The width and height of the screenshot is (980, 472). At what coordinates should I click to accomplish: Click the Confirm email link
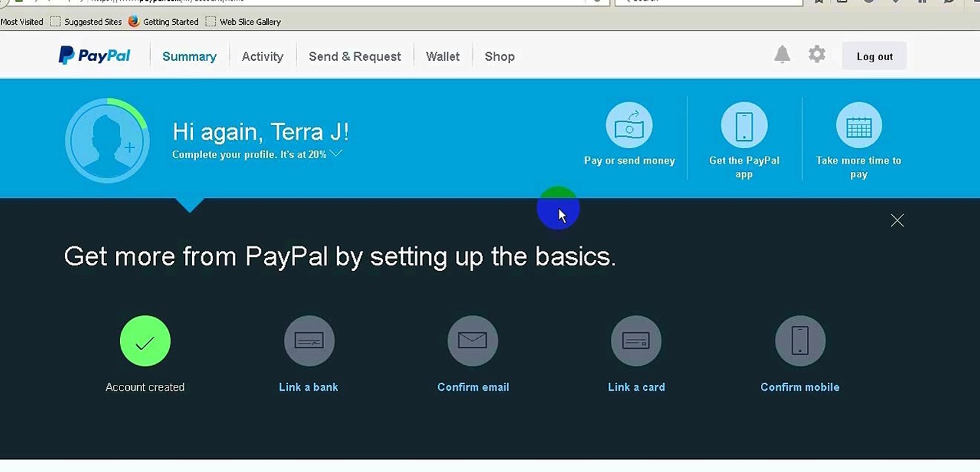click(x=473, y=387)
